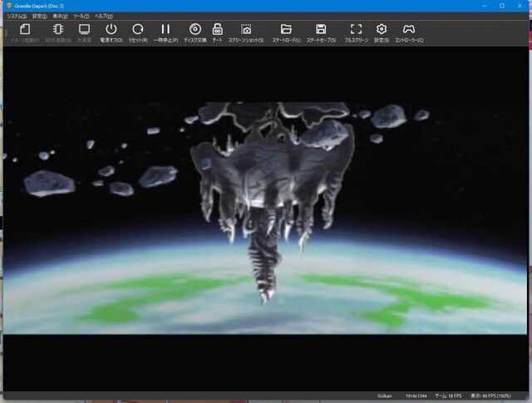Pause emulation with 一時停止 button
Image resolution: width=532 pixels, height=403 pixels.
[165, 33]
